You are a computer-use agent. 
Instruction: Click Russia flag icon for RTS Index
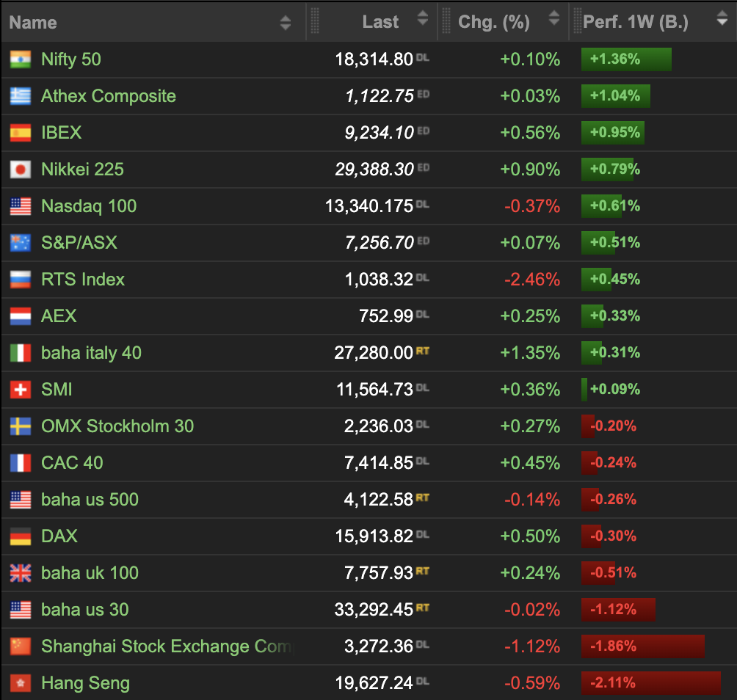click(21, 280)
